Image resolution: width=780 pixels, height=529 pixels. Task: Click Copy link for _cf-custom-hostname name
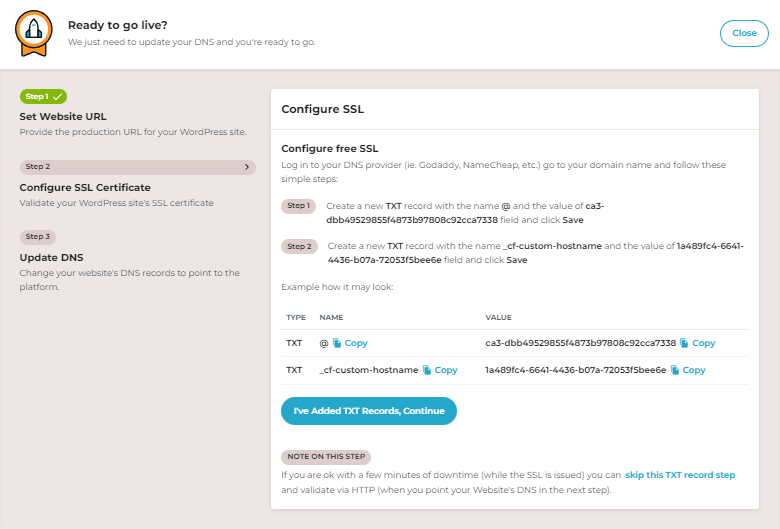point(446,370)
